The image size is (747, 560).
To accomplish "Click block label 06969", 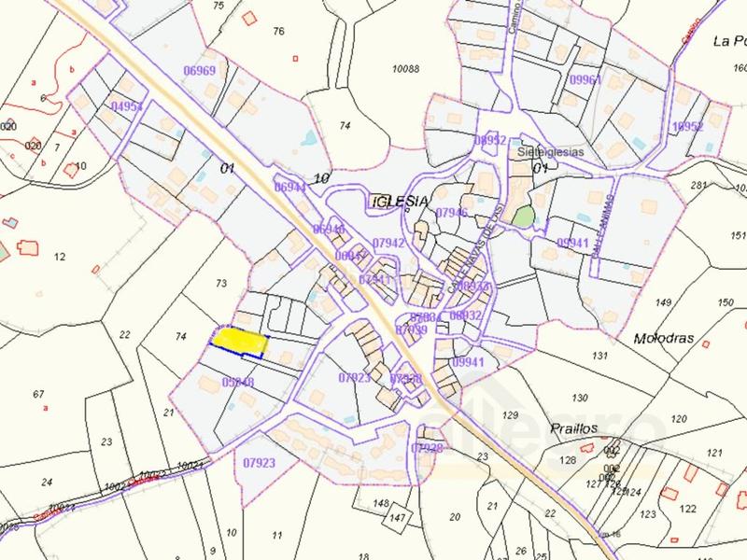I will [x=199, y=71].
